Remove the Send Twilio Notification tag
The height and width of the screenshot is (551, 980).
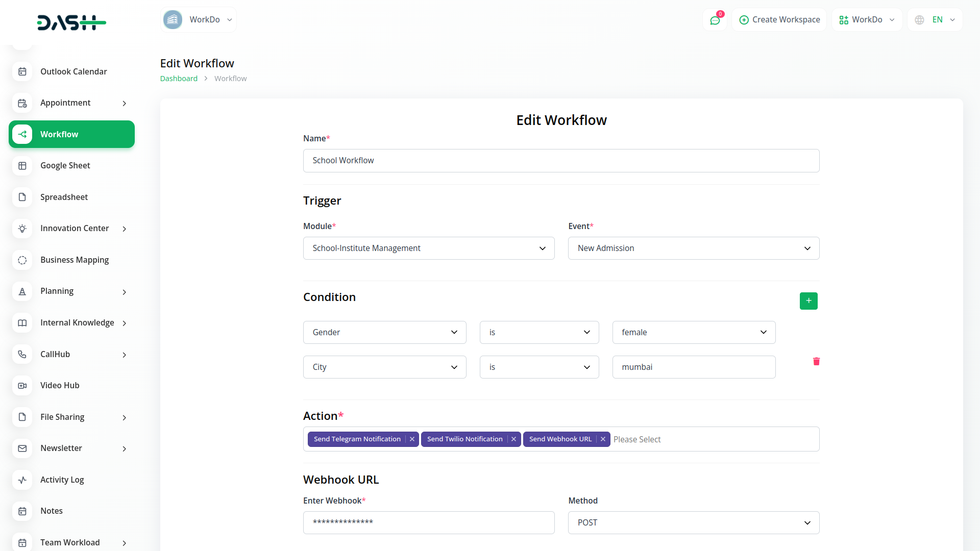click(513, 439)
